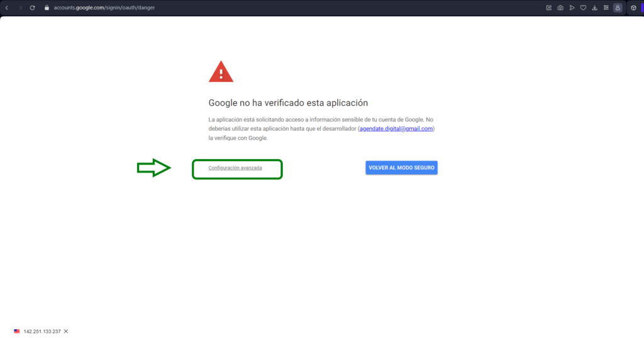Image resolution: width=644 pixels, height=338 pixels.
Task: Open the extensions cube icon
Action: click(x=633, y=8)
